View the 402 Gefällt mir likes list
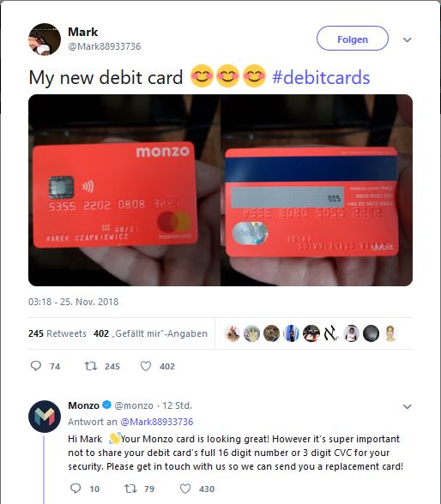Viewport: 441px width, 504px height. coord(150,333)
